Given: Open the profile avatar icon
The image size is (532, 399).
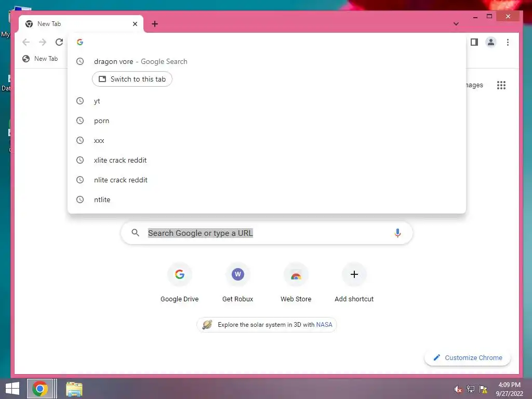Looking at the screenshot, I should pos(490,42).
